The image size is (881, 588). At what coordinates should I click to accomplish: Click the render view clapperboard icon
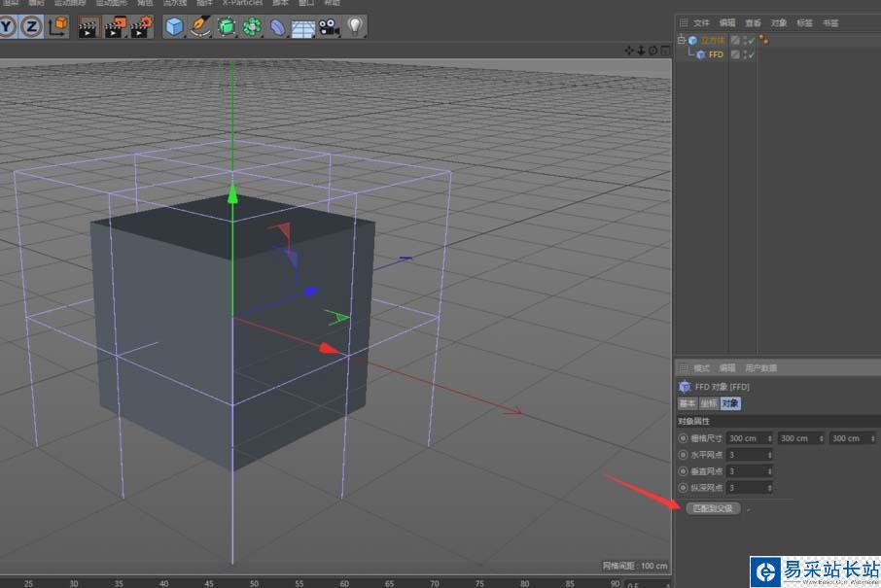pos(88,27)
